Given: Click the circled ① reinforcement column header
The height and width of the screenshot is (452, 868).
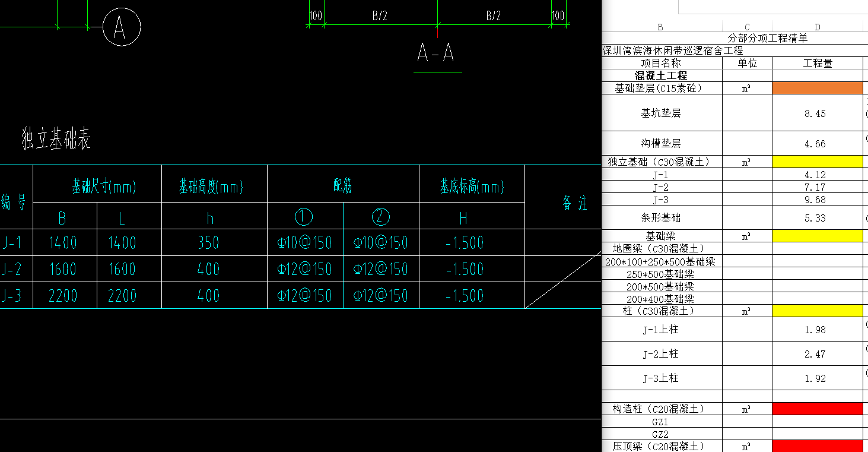Looking at the screenshot, I should [303, 217].
